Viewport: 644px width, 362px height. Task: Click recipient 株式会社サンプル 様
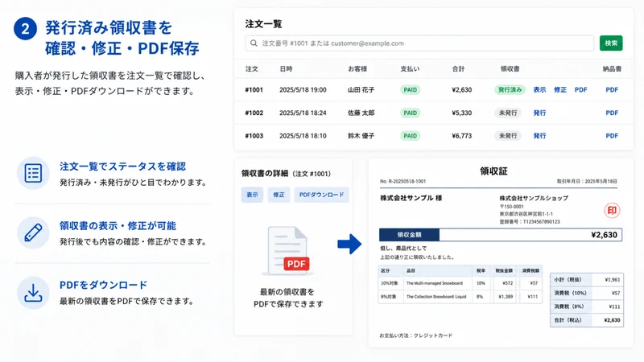[411, 198]
